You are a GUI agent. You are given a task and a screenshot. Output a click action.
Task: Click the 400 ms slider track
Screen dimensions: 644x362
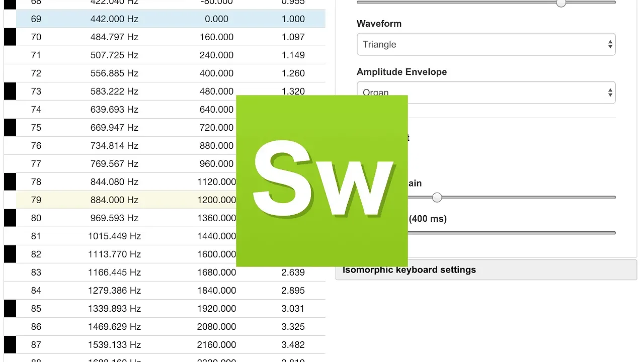[512, 233]
